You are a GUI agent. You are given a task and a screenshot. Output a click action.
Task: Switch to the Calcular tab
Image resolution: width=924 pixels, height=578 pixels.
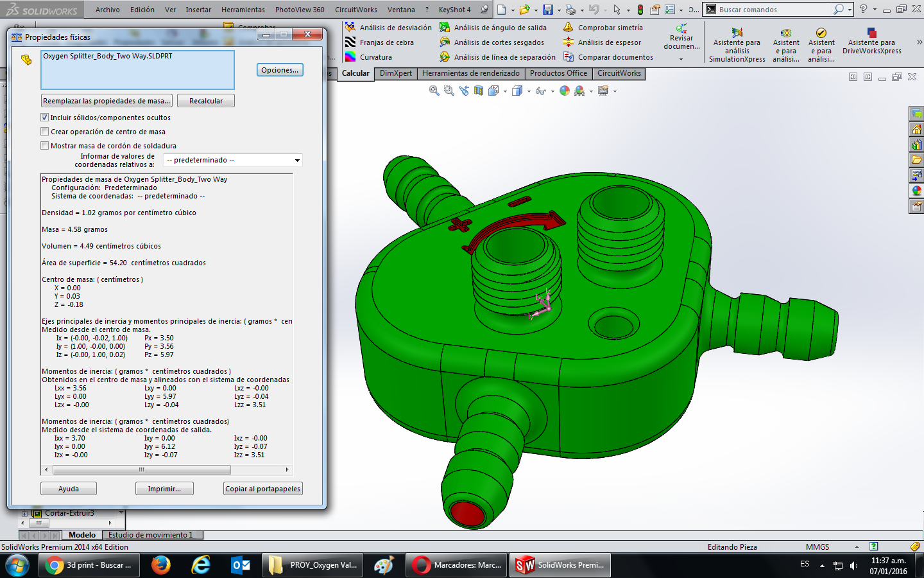(x=355, y=73)
